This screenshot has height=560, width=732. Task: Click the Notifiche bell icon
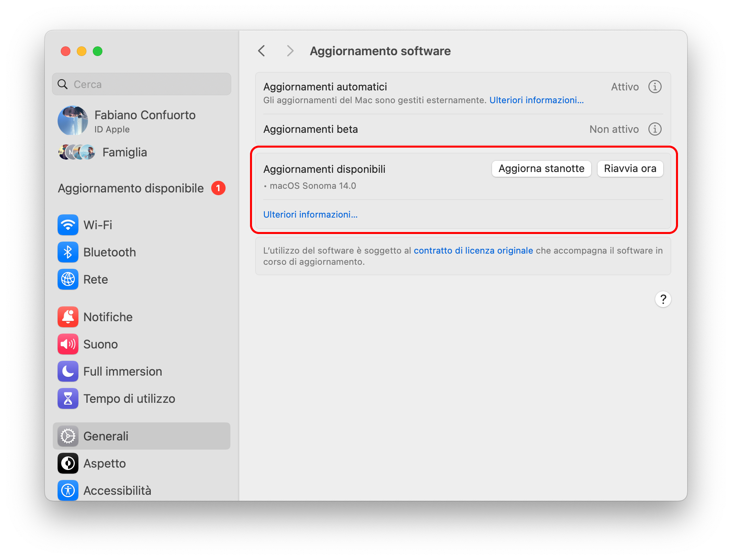coord(68,317)
